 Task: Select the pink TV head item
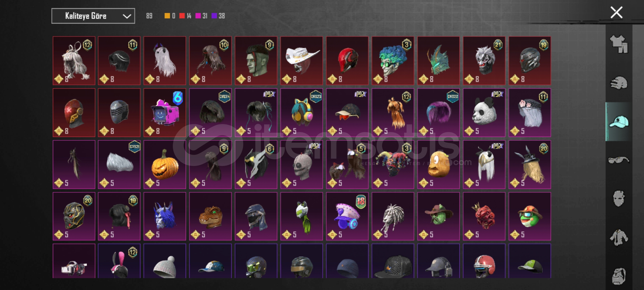click(x=165, y=113)
